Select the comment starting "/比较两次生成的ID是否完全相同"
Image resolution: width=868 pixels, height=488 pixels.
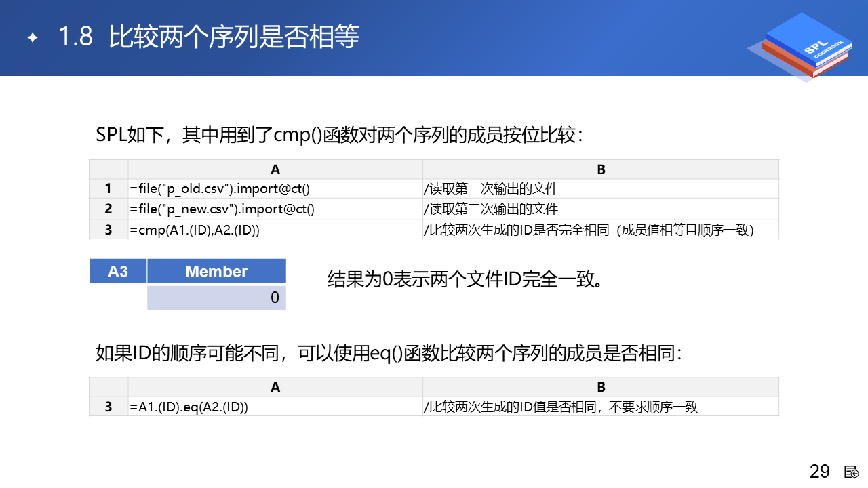(589, 229)
